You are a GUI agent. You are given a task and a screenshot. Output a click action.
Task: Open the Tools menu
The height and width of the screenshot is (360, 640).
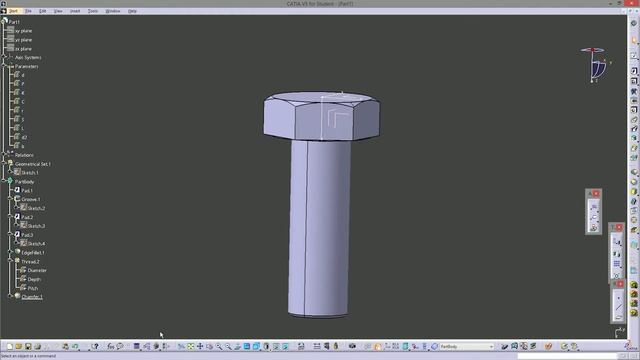point(93,11)
